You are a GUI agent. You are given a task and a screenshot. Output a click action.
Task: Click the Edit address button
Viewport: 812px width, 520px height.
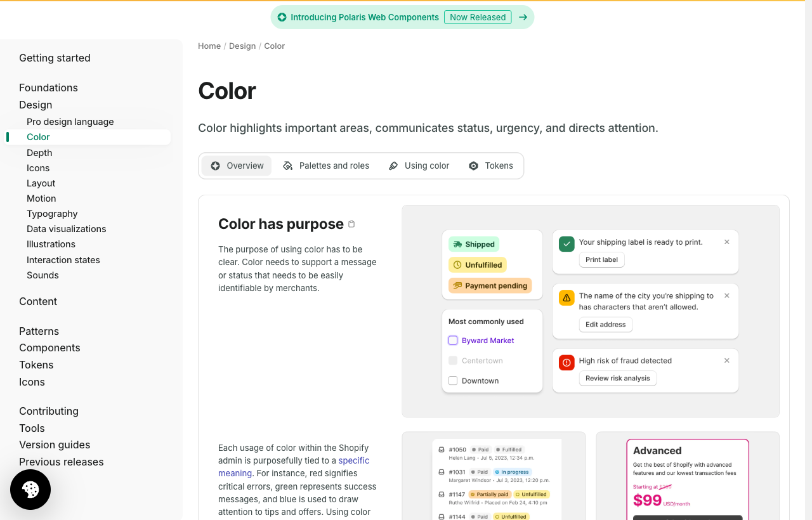coord(606,324)
